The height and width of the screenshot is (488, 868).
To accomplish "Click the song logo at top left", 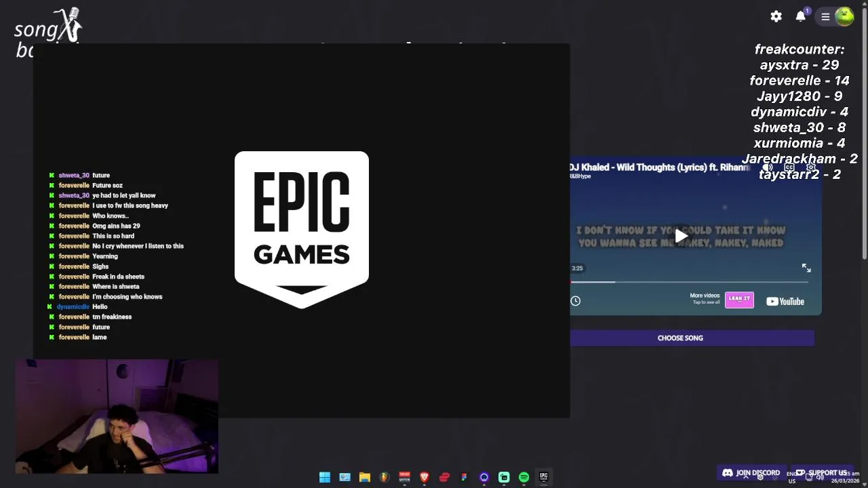I will [47, 33].
